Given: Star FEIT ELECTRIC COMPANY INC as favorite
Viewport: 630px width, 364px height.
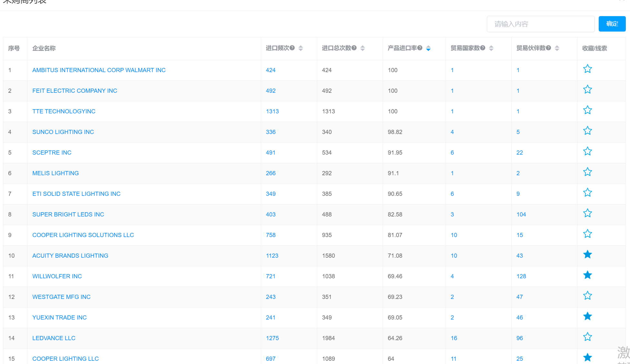Looking at the screenshot, I should point(587,90).
